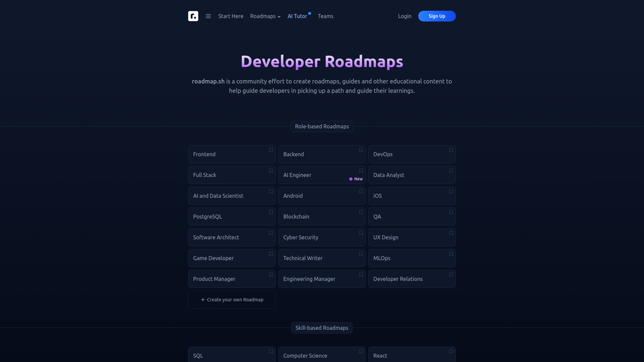644x362 pixels.
Task: Bookmark the Data Analyst roadmap
Action: 451,171
